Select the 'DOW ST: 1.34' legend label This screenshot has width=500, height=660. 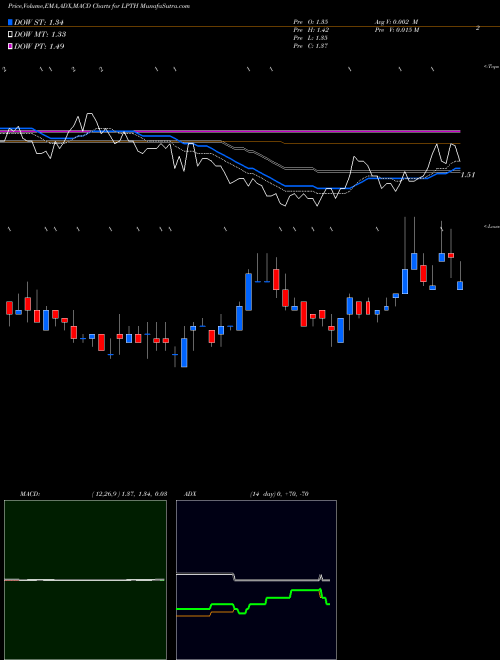(x=39, y=22)
